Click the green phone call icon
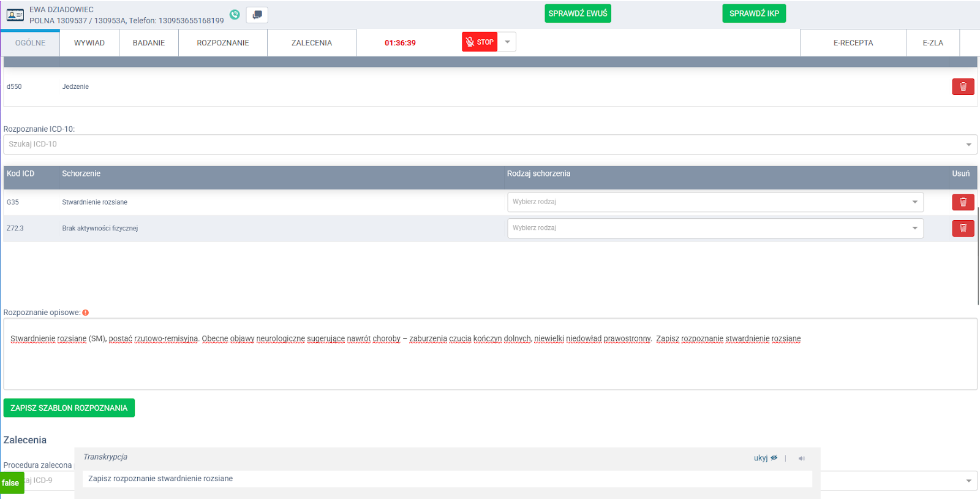 coord(235,15)
